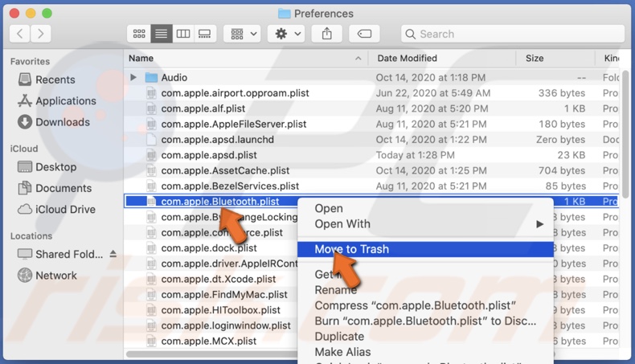
Task: Toggle the Name column sort arrow
Action: [358, 59]
